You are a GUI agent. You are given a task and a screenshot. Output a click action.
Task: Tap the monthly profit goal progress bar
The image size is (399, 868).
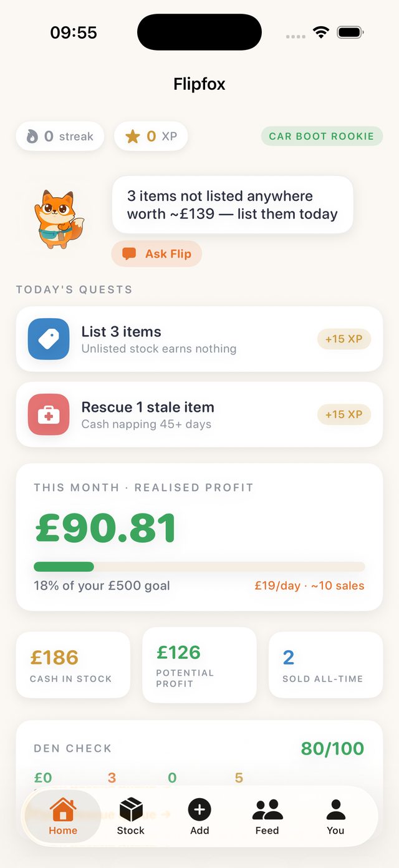tap(199, 567)
